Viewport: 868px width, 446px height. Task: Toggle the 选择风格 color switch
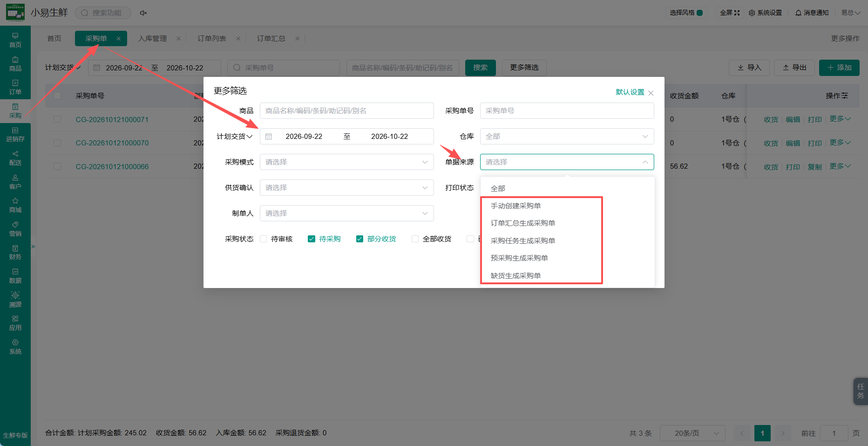pos(699,13)
